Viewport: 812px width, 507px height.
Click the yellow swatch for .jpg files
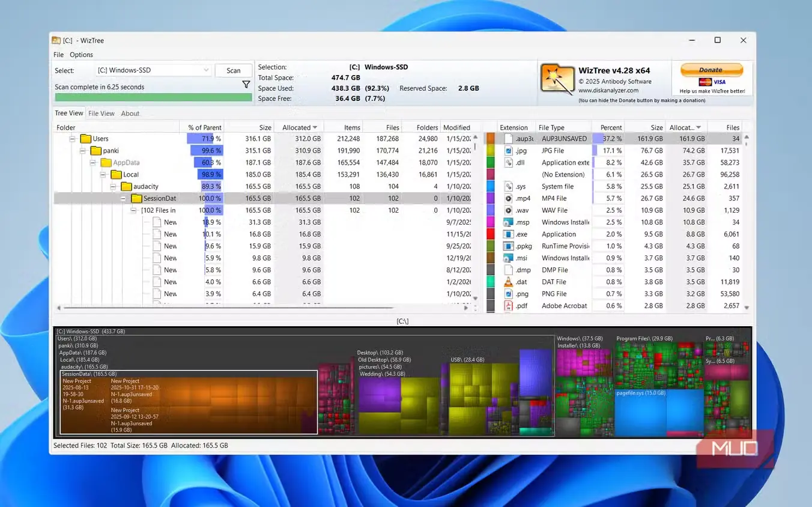[490, 151]
